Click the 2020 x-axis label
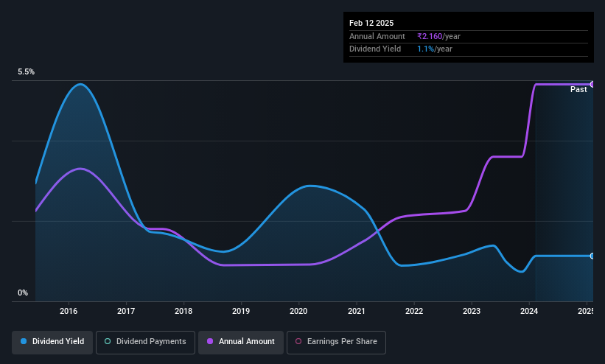The image size is (605, 364). 298,311
